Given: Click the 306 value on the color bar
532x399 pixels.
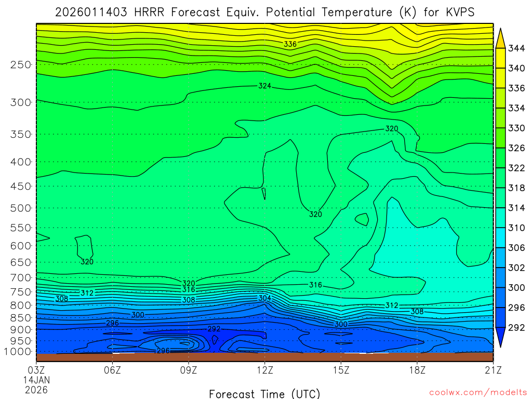Looking at the screenshot, I should tap(516, 248).
